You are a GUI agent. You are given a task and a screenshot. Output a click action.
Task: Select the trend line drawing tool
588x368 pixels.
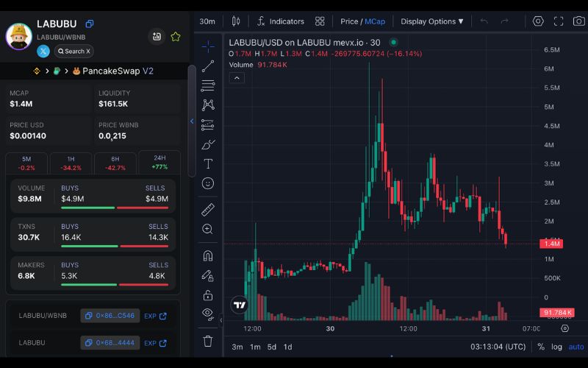pyautogui.click(x=208, y=66)
